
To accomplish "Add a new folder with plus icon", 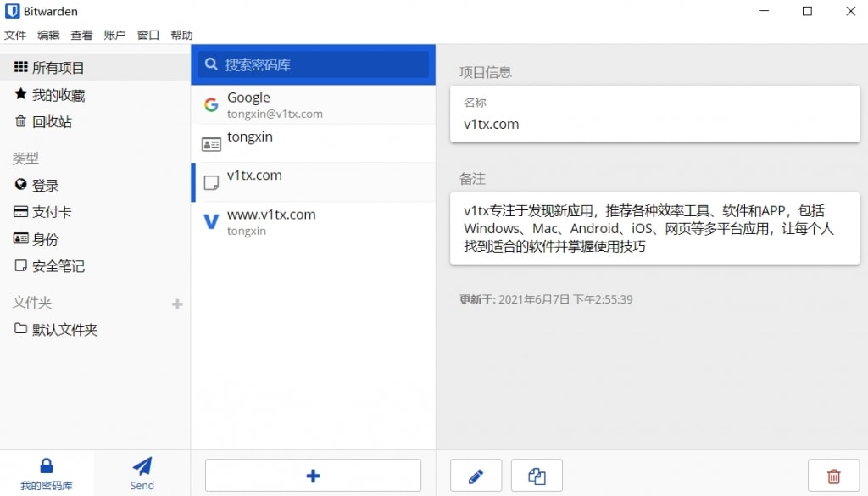I will (177, 304).
